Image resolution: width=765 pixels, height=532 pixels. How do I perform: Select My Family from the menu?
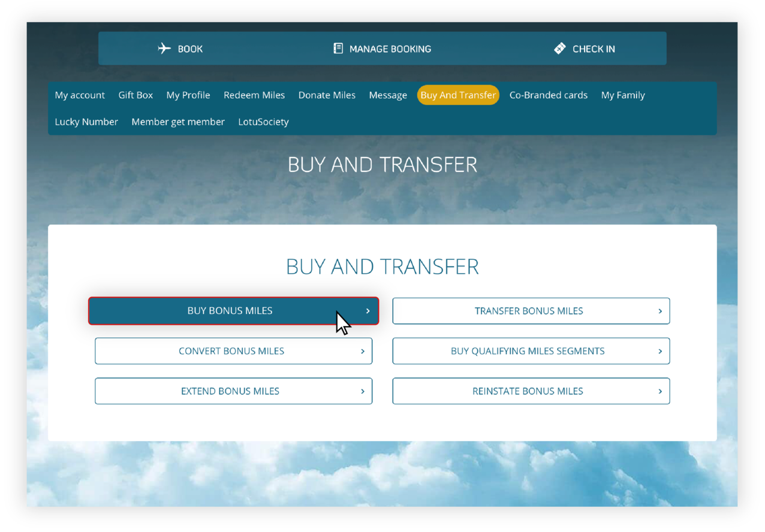pyautogui.click(x=622, y=95)
